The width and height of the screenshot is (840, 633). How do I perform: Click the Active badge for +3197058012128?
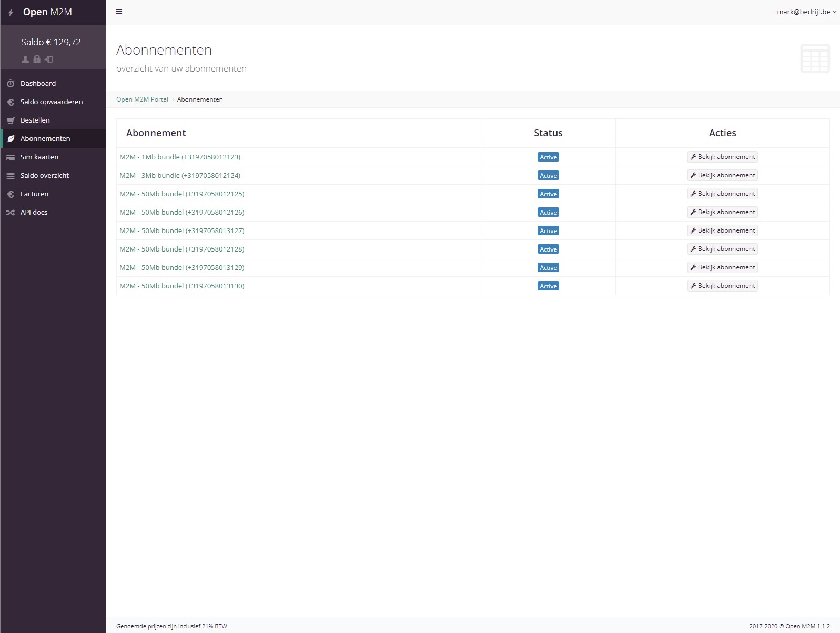pos(548,249)
